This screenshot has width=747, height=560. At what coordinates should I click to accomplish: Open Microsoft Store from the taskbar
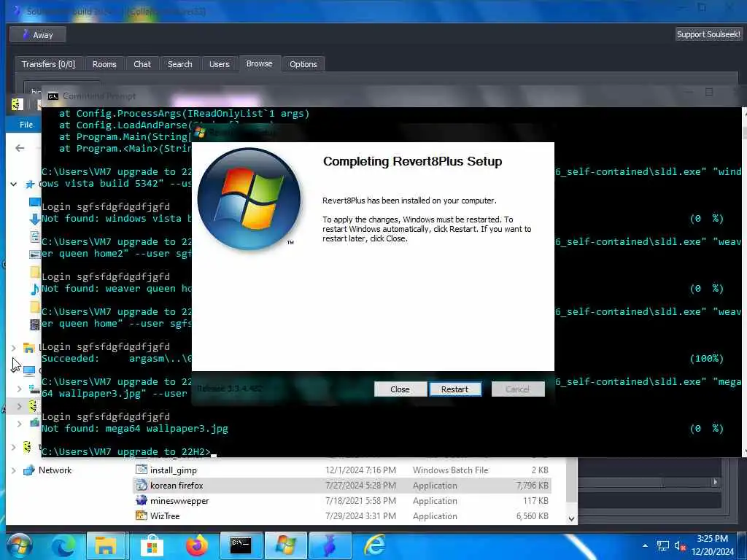pyautogui.click(x=152, y=545)
